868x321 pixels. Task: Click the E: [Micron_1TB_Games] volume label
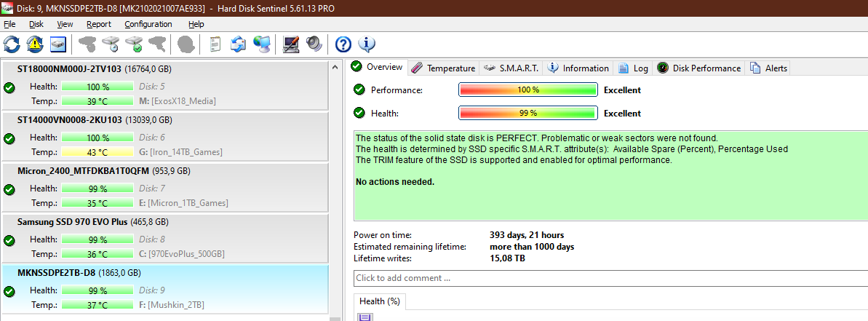[183, 202]
